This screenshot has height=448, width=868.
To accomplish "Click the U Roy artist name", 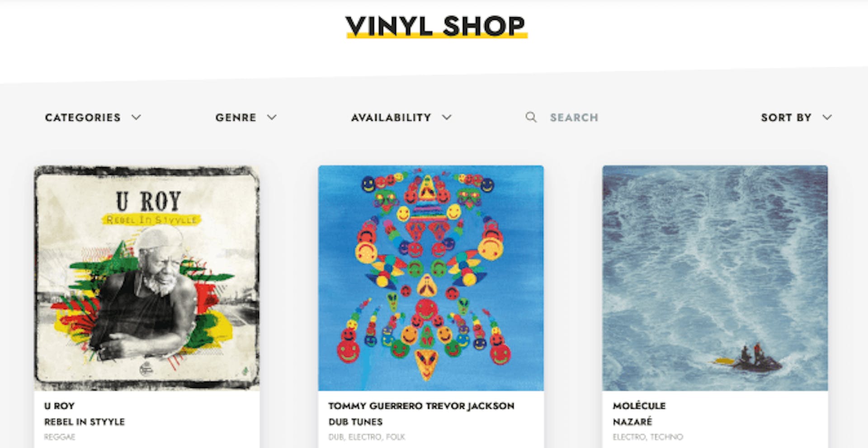I will [59, 406].
